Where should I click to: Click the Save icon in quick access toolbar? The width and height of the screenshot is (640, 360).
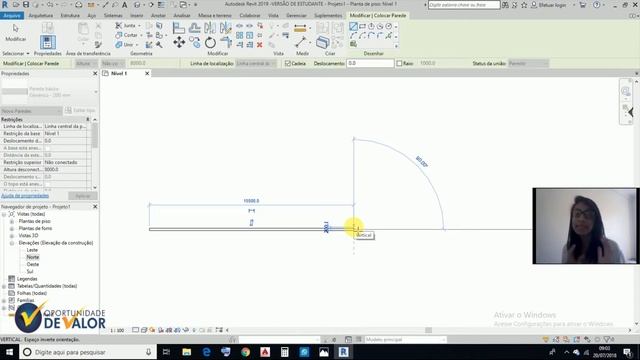[x=26, y=4]
